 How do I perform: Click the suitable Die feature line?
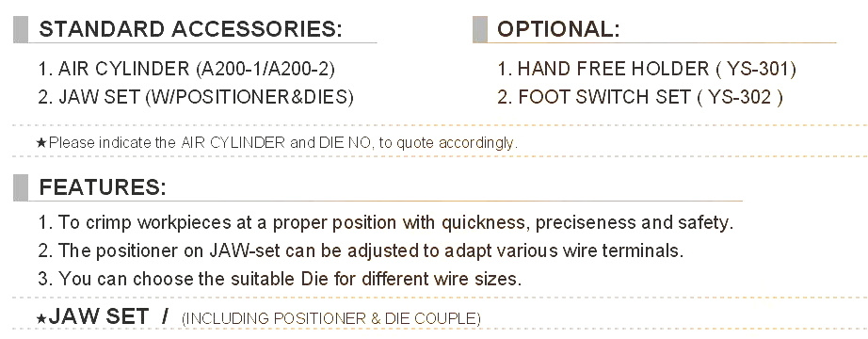click(x=280, y=278)
